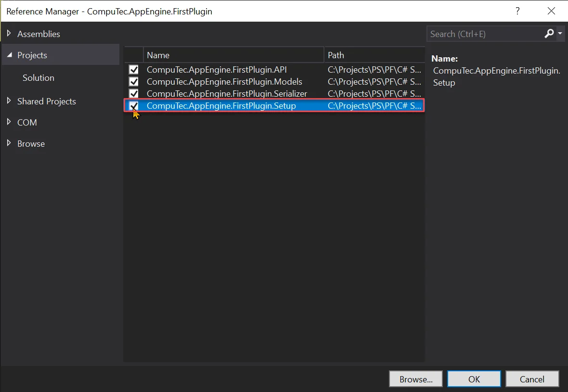The height and width of the screenshot is (392, 568).
Task: Uncheck CompuTec.AppEngine.FirstPlugin.Serializer reference
Action: [133, 93]
